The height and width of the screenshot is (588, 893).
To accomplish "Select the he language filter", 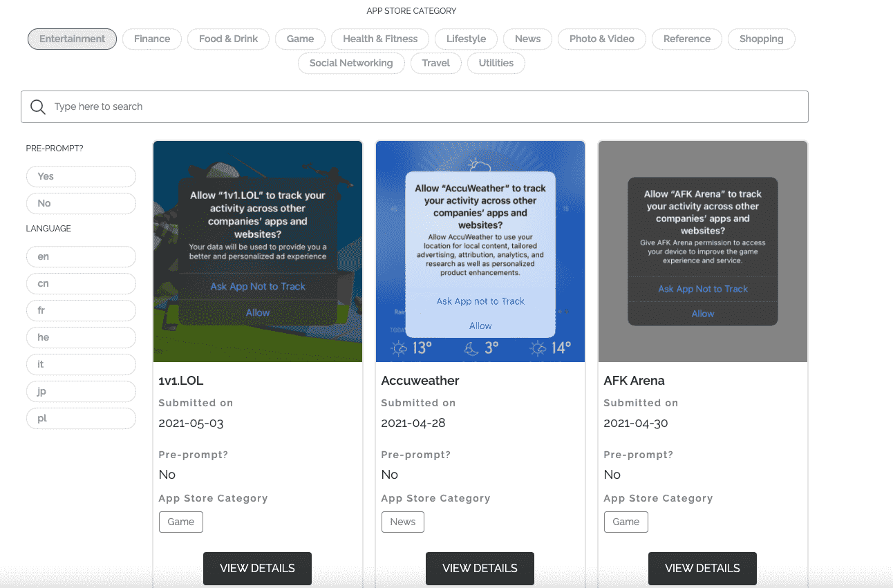I will coord(81,337).
